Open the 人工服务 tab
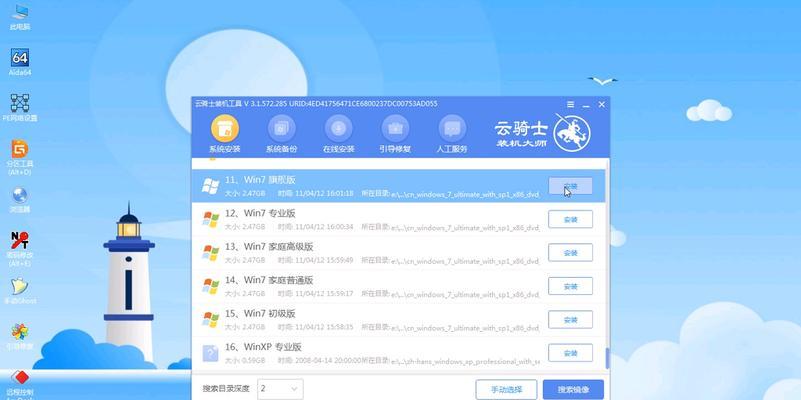This screenshot has width=801, height=400. click(452, 134)
